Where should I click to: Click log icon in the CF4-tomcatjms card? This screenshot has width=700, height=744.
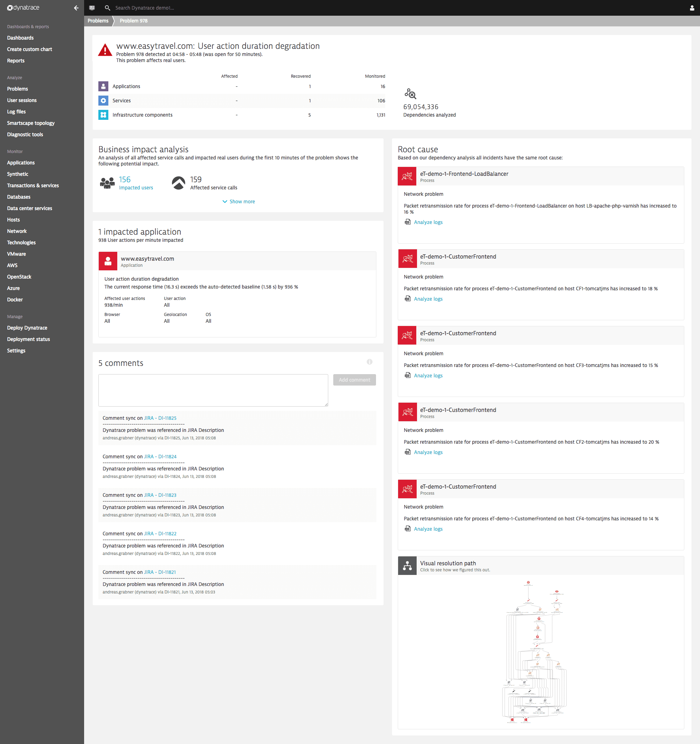click(x=408, y=529)
